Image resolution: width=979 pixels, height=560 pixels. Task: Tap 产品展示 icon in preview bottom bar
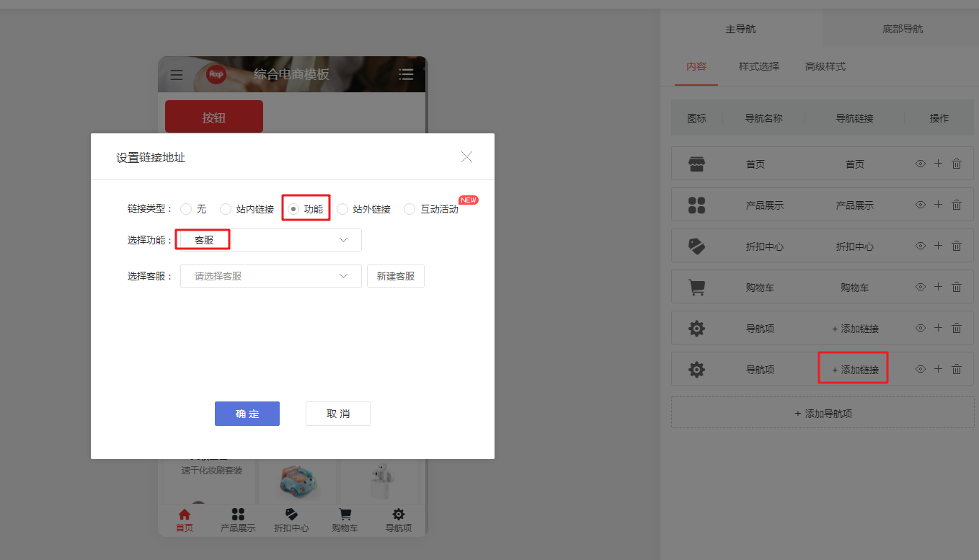(x=238, y=515)
